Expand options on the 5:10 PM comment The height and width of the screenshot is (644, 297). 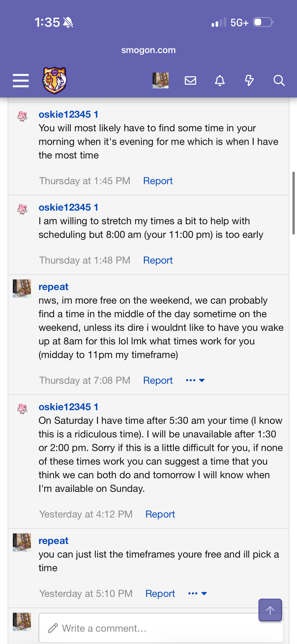pos(197,594)
